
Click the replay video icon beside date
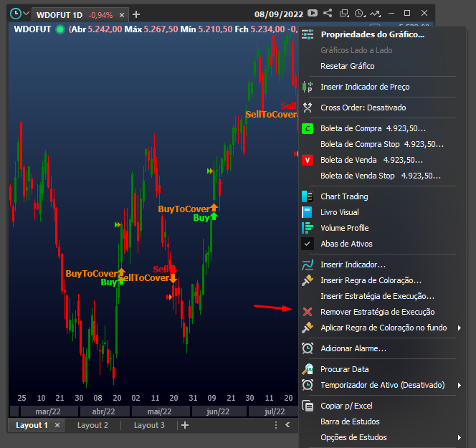point(313,13)
